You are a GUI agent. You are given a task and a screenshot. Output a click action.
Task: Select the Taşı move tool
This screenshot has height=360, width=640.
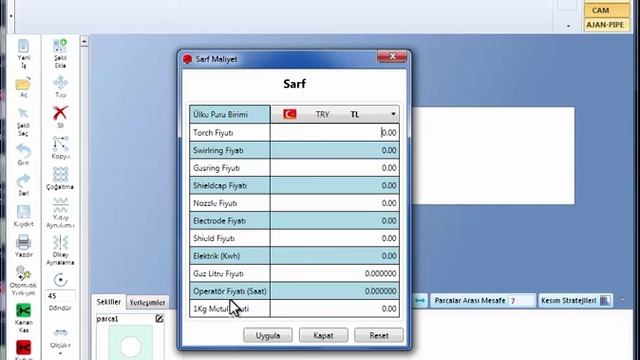(x=60, y=83)
